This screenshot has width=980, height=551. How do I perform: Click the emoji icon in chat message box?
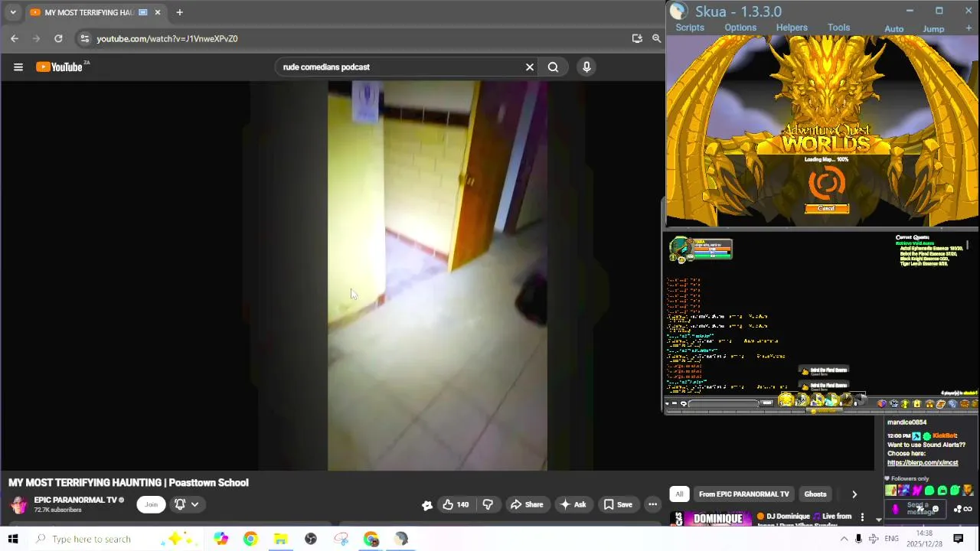point(935,509)
